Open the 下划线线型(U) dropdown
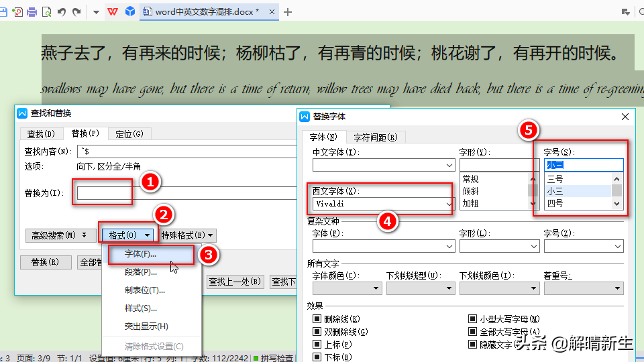This screenshot has height=362, width=644. tap(420, 288)
